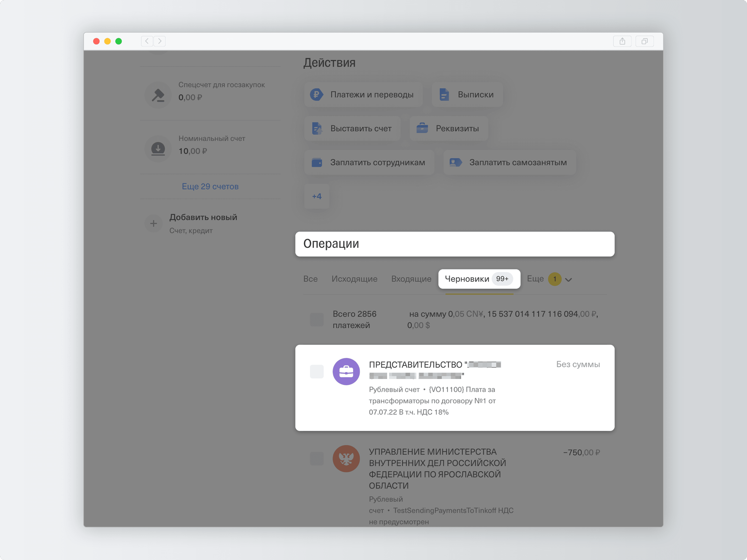Click 10,00 ₽ nominal account balance
The image size is (747, 560).
[x=192, y=151]
